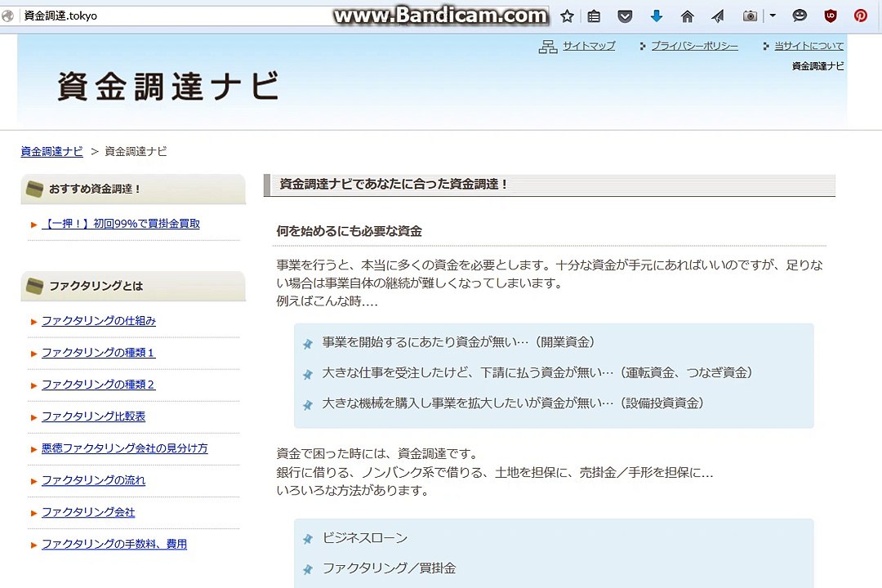Click the 資金調達ナビ site title logo
The width and height of the screenshot is (882, 588).
pyautogui.click(x=168, y=86)
